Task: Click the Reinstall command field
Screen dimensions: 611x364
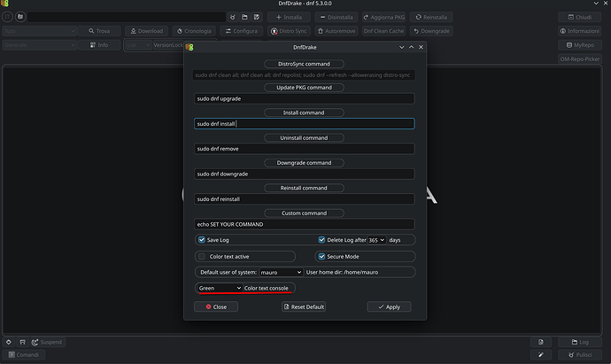Action: tap(305, 198)
